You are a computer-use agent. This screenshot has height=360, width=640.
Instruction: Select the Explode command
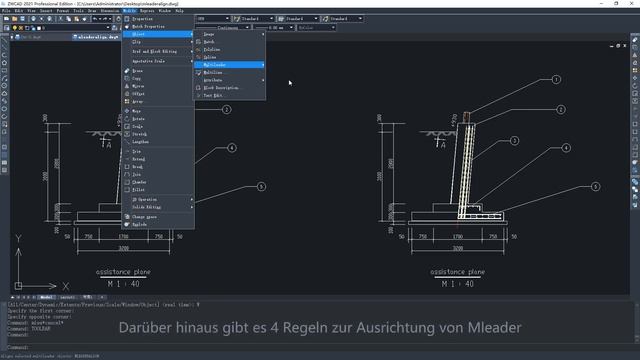point(158,224)
